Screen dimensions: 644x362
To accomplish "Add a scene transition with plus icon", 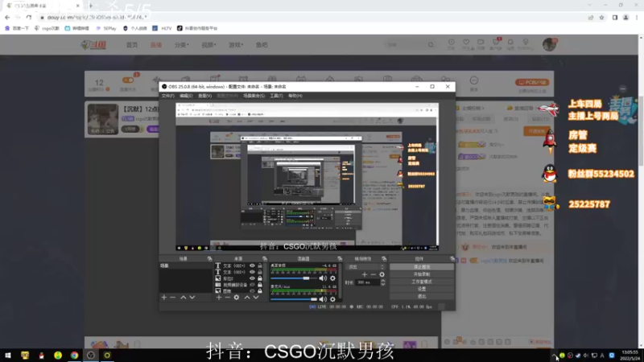I will coord(365,274).
